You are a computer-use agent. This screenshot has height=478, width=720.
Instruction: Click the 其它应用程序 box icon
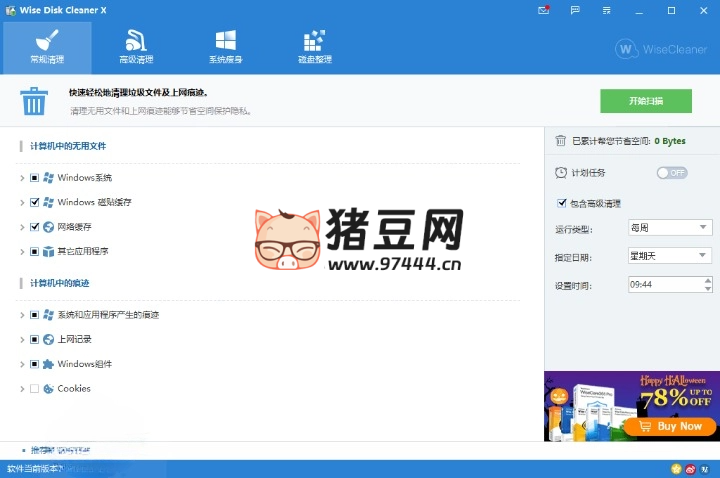point(48,252)
